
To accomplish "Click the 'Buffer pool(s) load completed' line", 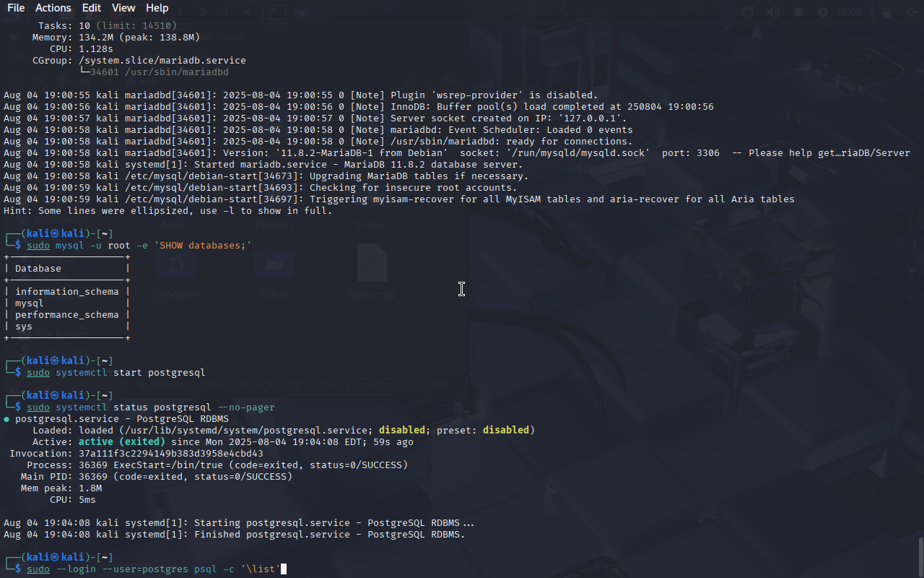I will point(359,107).
